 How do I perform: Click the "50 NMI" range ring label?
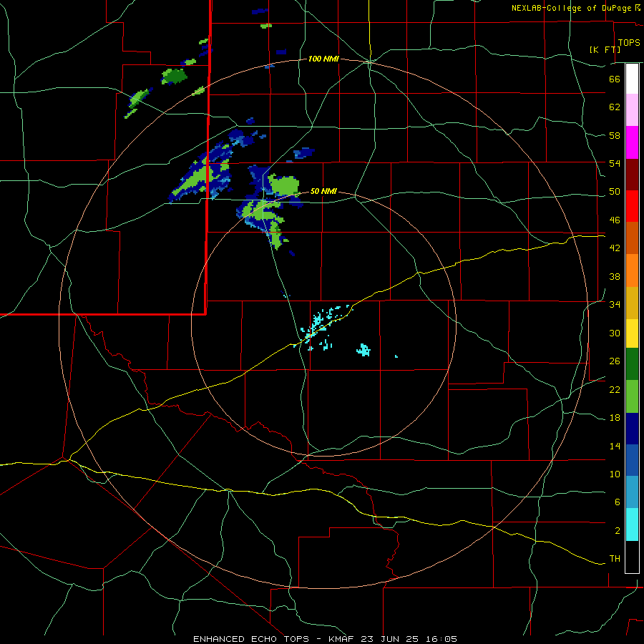(323, 191)
